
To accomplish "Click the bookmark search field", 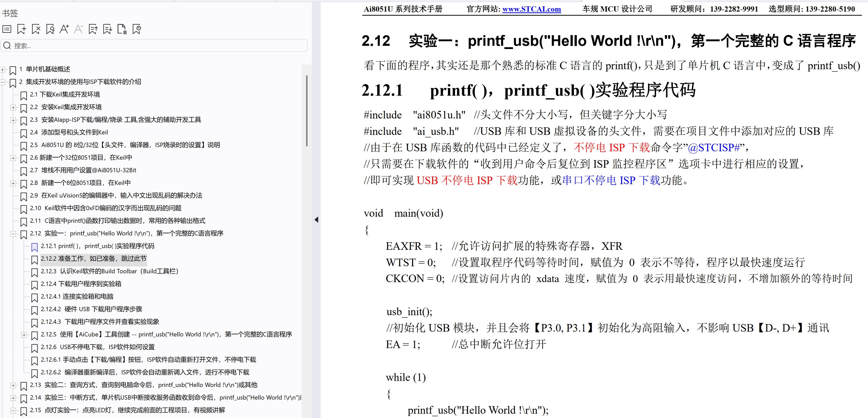I will point(154,45).
